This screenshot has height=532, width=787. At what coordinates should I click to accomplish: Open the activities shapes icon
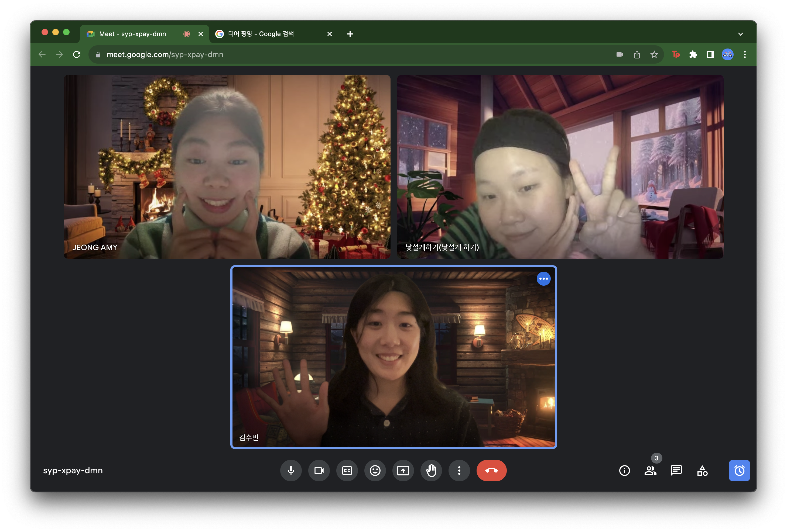pos(702,470)
